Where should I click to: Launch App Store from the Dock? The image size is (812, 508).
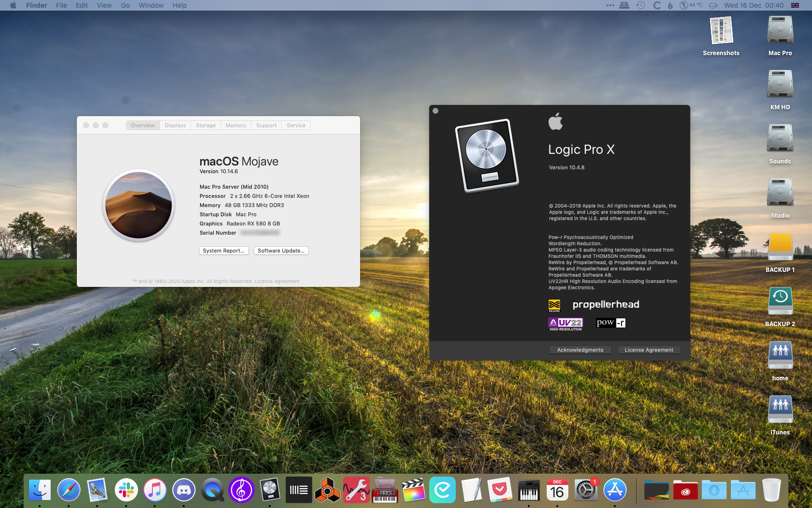pyautogui.click(x=615, y=490)
